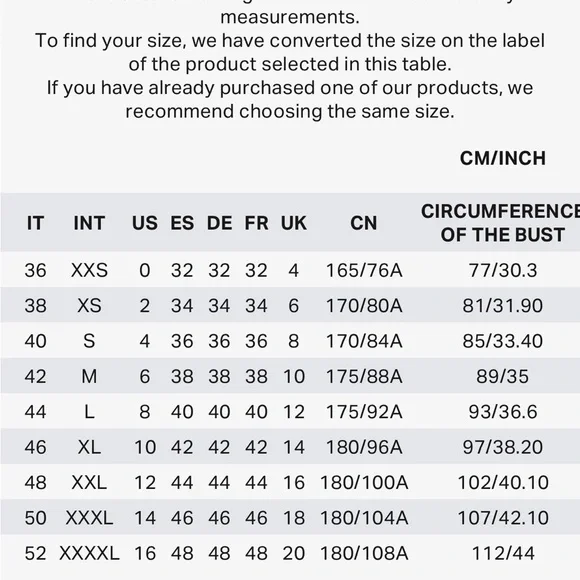This screenshot has height=580, width=580.
Task: Click the UK column header
Action: tap(294, 223)
